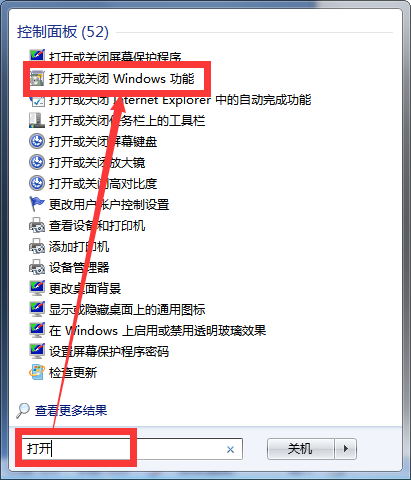Click the 查看设备和打印机 printer icon
411x480 pixels.
coord(37,225)
